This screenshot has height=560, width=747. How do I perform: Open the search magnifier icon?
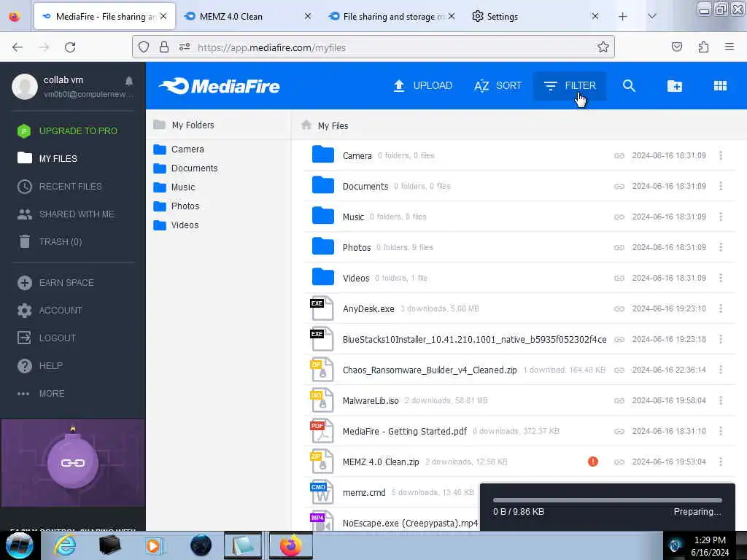click(x=629, y=86)
